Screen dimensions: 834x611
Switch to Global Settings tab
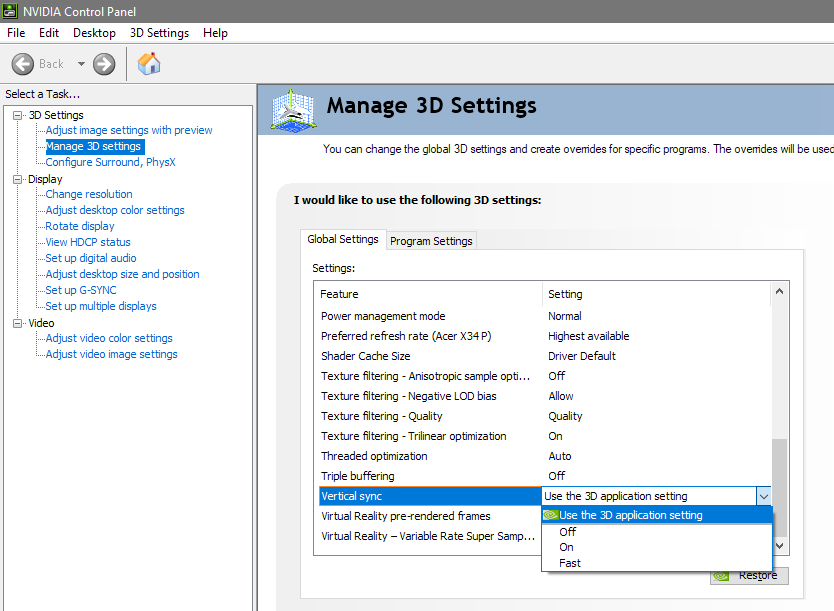point(343,239)
